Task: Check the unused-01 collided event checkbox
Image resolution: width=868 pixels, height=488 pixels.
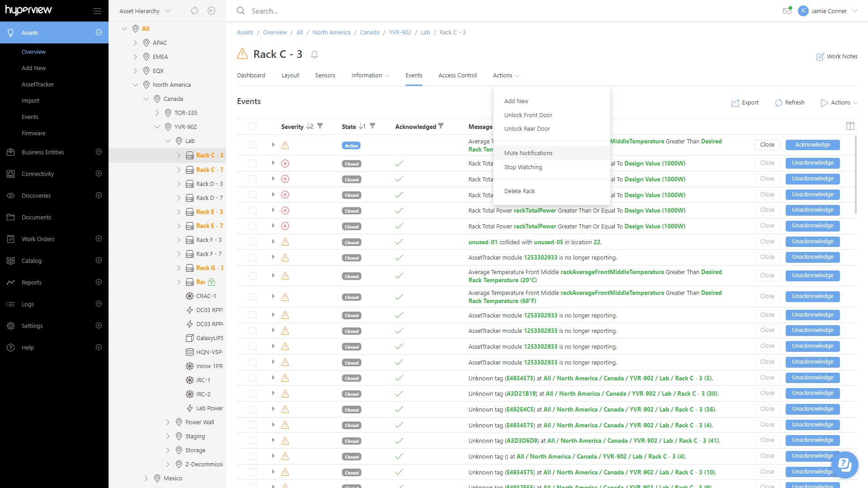Action: point(253,242)
